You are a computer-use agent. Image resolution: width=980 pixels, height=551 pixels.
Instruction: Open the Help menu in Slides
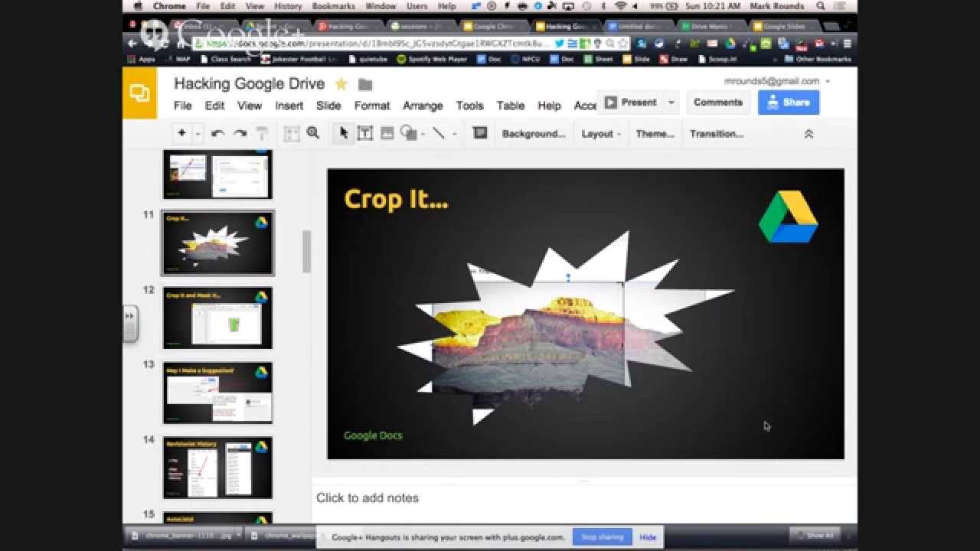[549, 106]
